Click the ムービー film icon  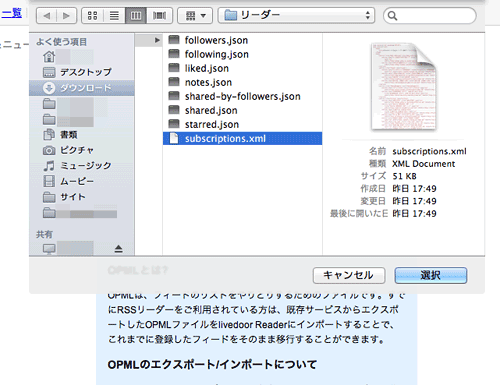point(49,181)
